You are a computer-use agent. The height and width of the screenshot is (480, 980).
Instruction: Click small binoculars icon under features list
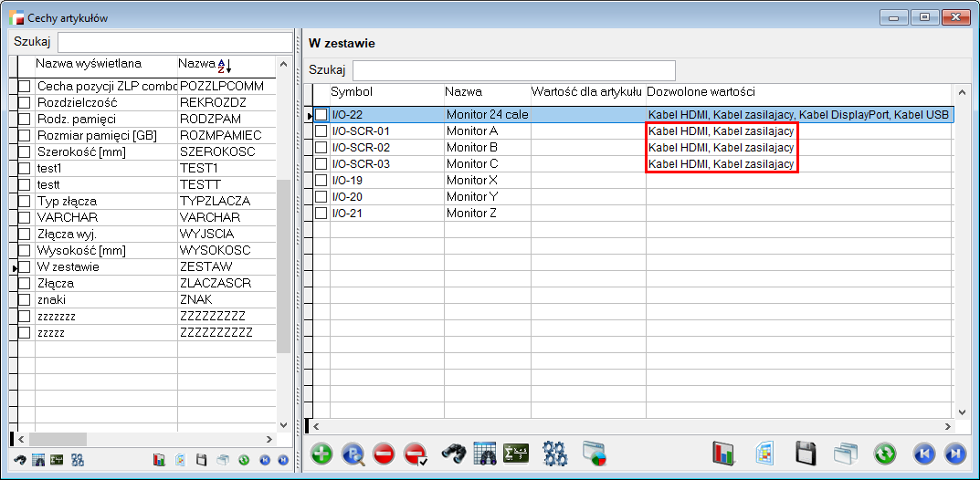pos(20,460)
